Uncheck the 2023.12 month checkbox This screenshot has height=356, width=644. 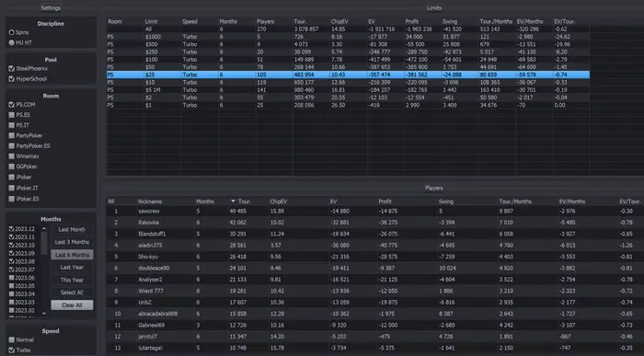11,229
